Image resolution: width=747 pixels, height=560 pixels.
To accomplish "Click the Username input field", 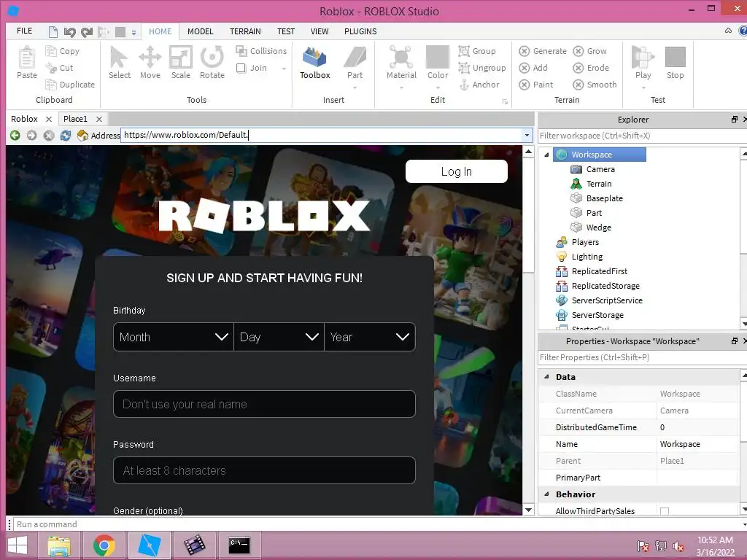I will coord(264,404).
